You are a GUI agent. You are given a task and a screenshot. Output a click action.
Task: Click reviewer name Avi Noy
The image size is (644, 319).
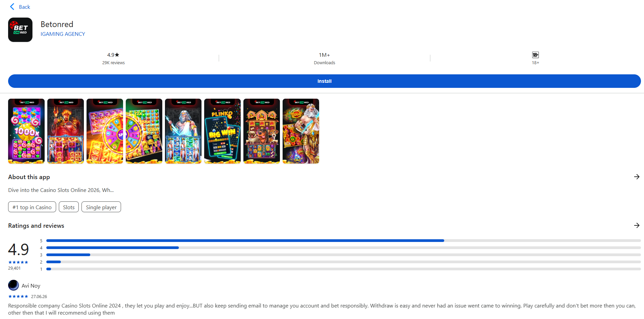coord(31,286)
